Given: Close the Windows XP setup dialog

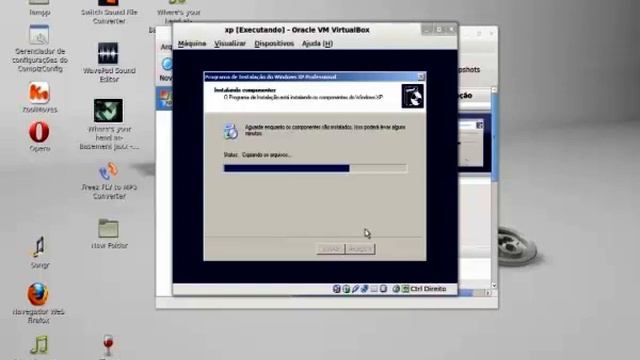Looking at the screenshot, I should [421, 76].
